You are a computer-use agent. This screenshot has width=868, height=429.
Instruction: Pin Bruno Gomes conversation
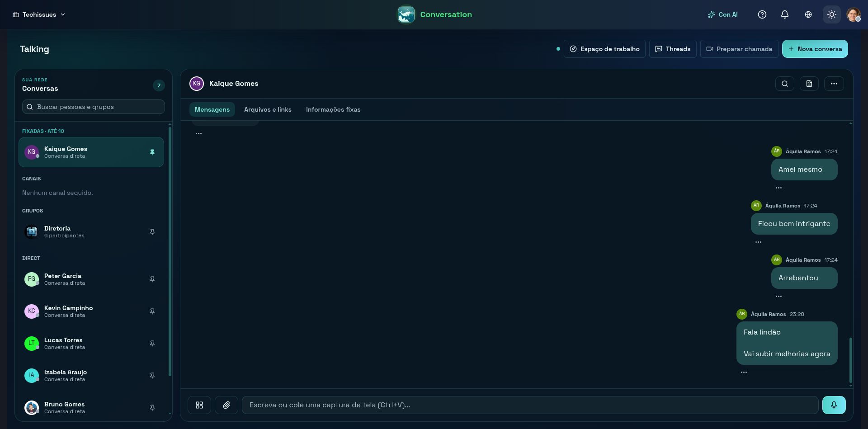(x=152, y=408)
